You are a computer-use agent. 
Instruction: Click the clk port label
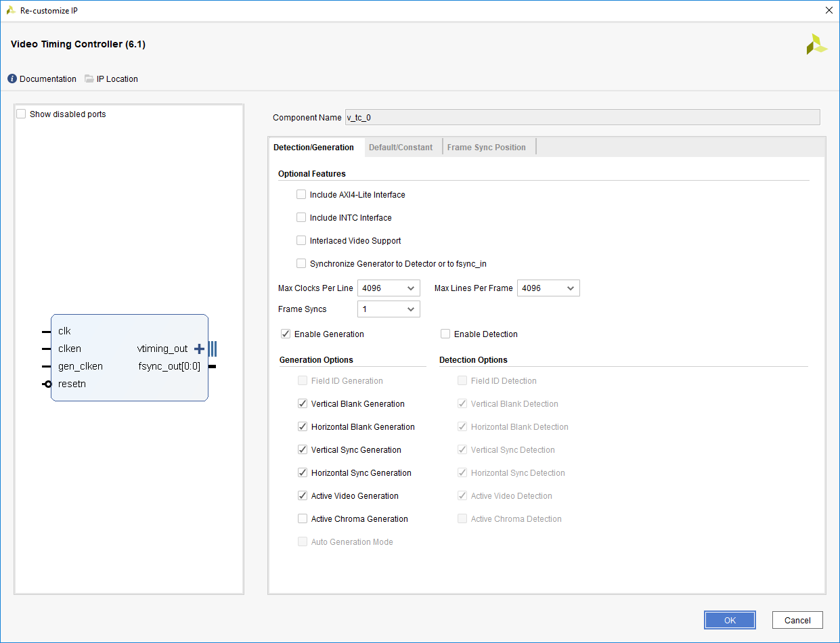click(x=64, y=331)
